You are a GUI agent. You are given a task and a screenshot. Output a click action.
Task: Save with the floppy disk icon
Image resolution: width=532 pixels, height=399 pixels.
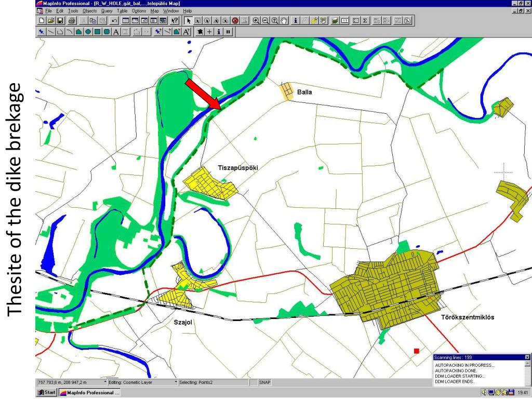(60, 21)
